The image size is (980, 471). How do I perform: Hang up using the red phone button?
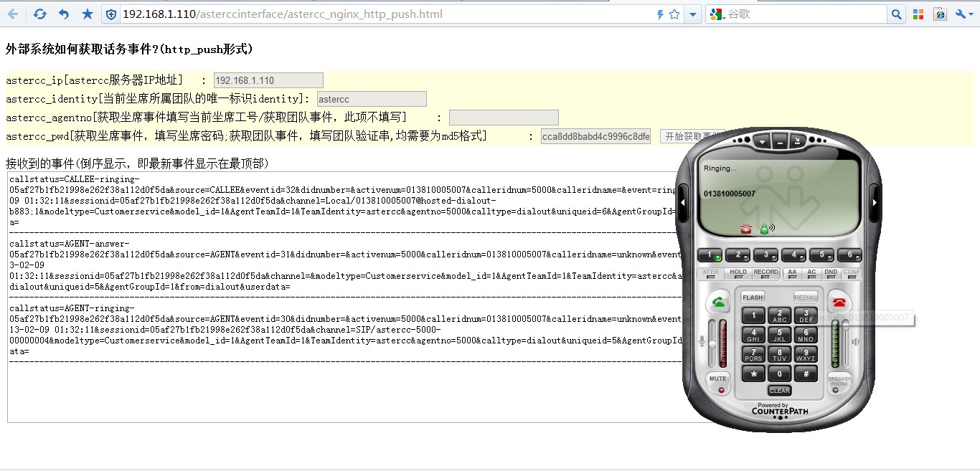click(x=838, y=302)
